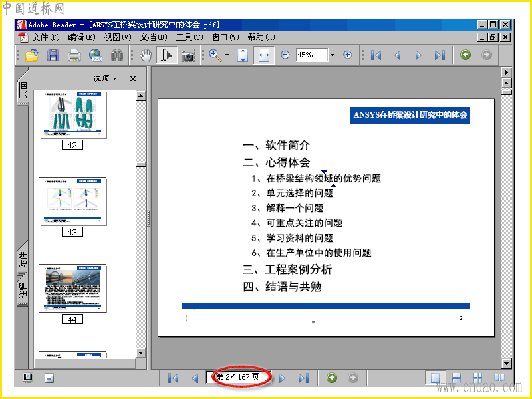Open a file with the folder icon
Image resolution: width=532 pixels, height=399 pixels.
coord(31,55)
